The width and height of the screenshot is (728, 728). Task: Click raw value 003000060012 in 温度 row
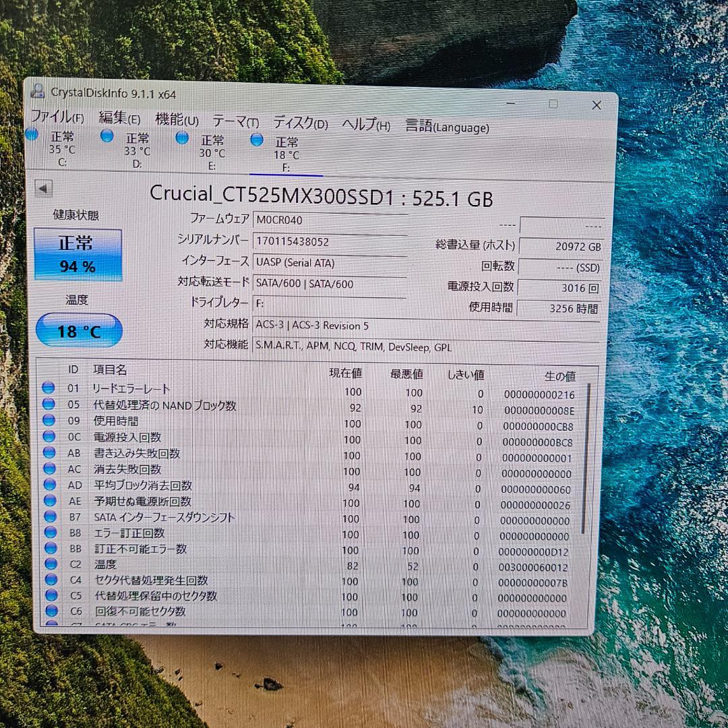533,568
